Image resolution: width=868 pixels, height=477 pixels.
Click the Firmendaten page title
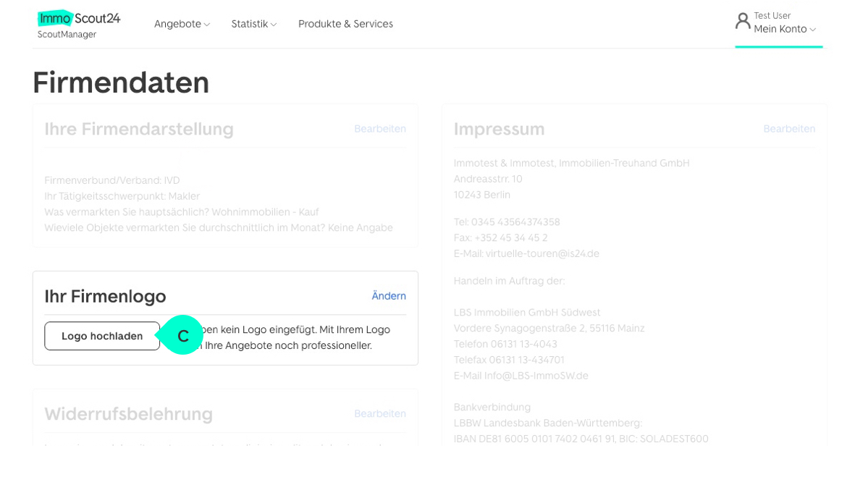[121, 83]
